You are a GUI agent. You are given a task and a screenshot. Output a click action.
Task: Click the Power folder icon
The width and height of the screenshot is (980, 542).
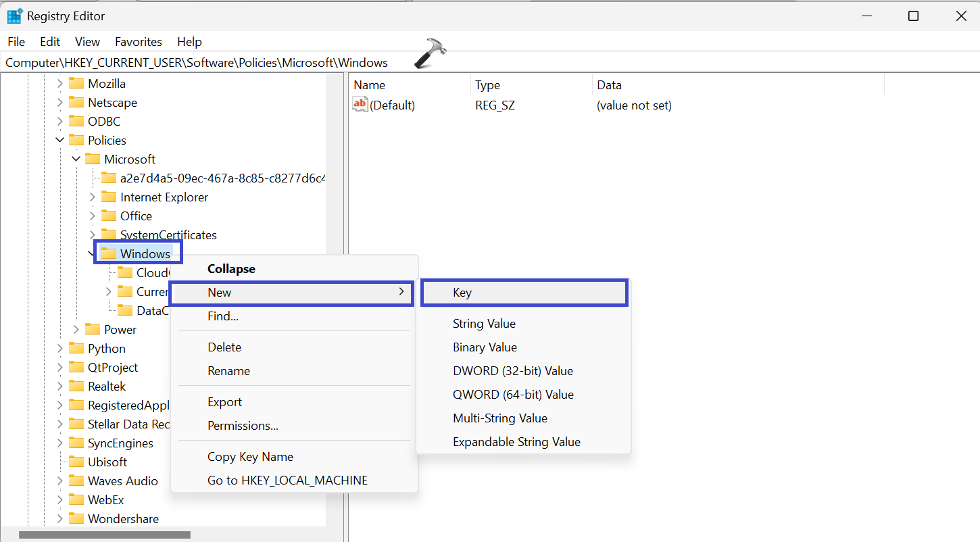93,330
